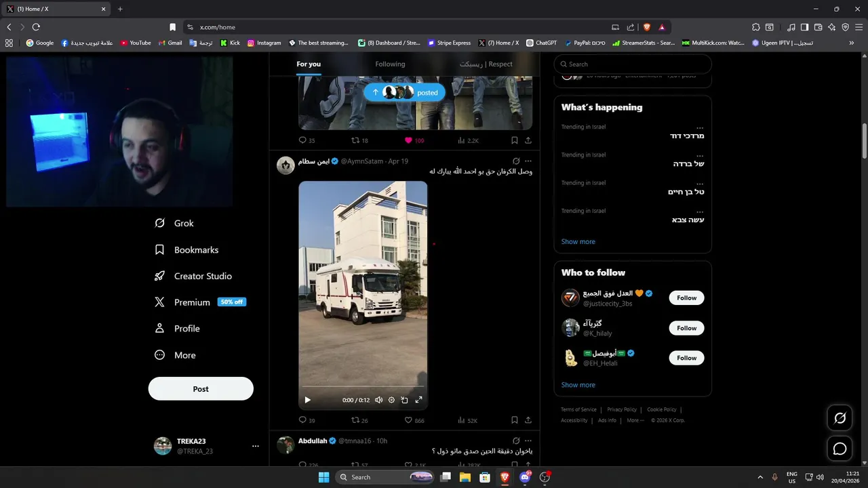This screenshot has width=868, height=488.
Task: Open Brave Wallet icon
Action: coord(818,27)
